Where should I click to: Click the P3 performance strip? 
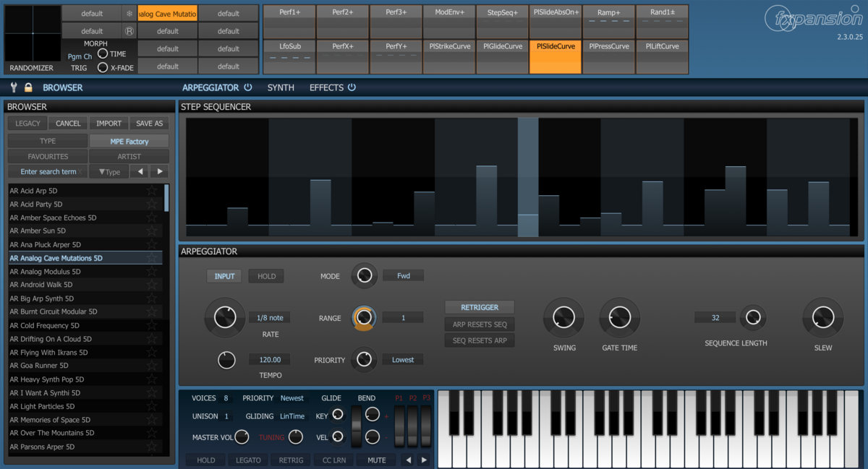coord(426,426)
